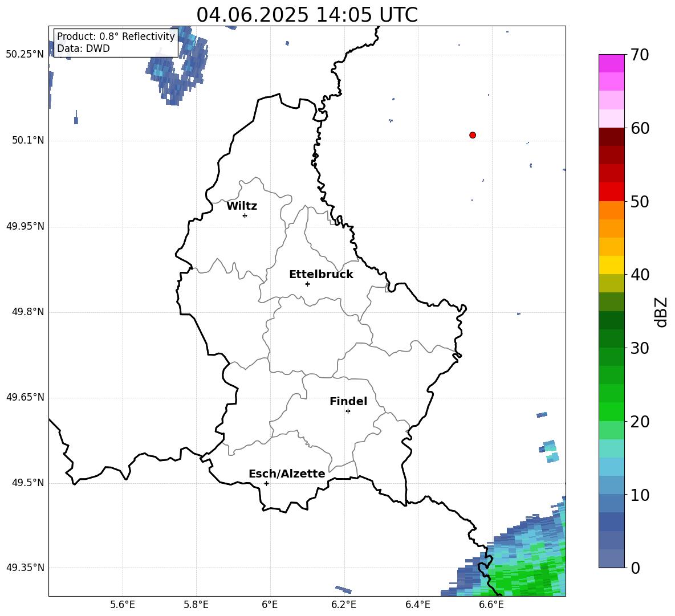Image resolution: width=675 pixels, height=616 pixels.
Task: Click the magenta top colorbar segment
Action: tap(611, 63)
